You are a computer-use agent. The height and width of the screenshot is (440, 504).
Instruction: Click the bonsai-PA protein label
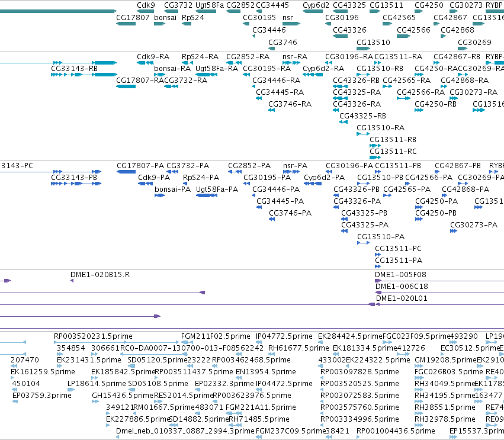(x=172, y=190)
